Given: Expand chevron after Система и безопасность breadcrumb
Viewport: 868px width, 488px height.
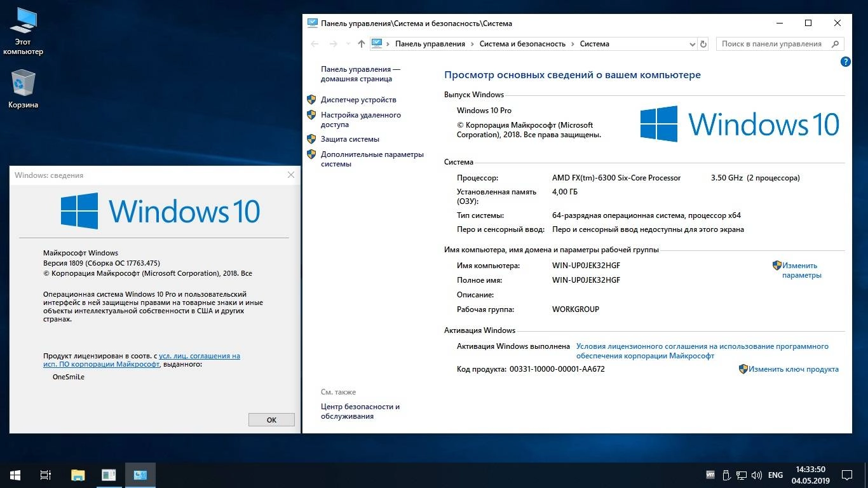Looking at the screenshot, I should pyautogui.click(x=573, y=44).
